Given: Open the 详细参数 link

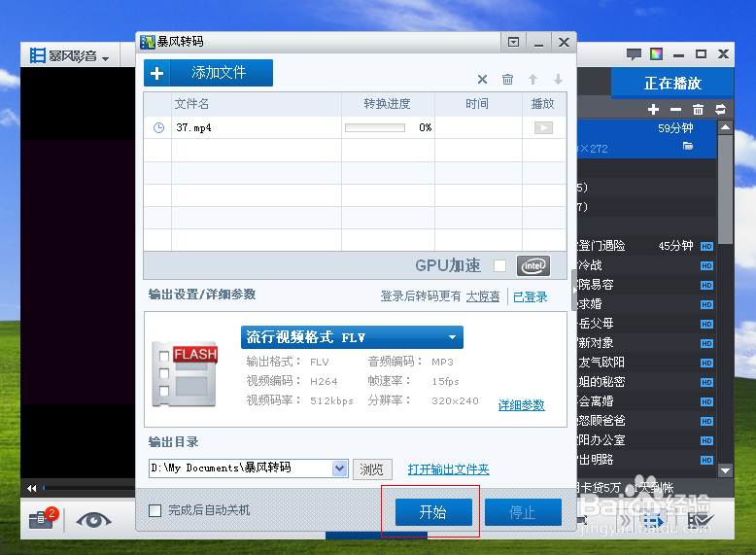Looking at the screenshot, I should (x=521, y=405).
